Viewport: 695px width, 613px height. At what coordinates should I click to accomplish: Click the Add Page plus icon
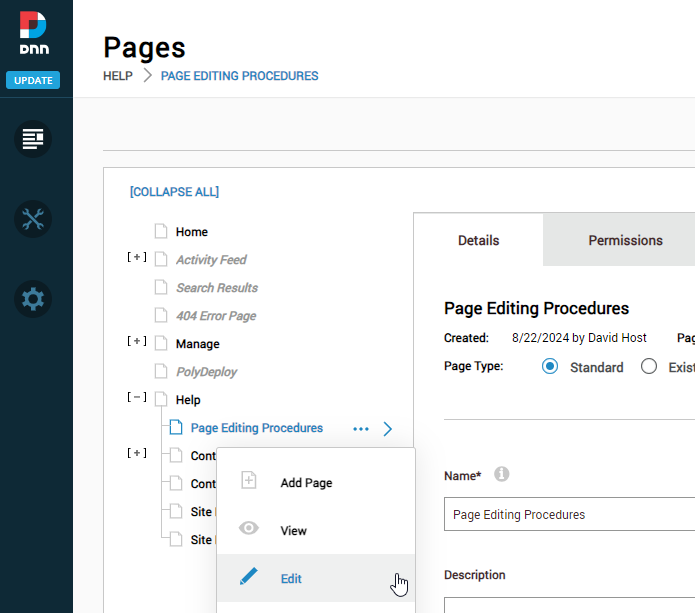(249, 482)
